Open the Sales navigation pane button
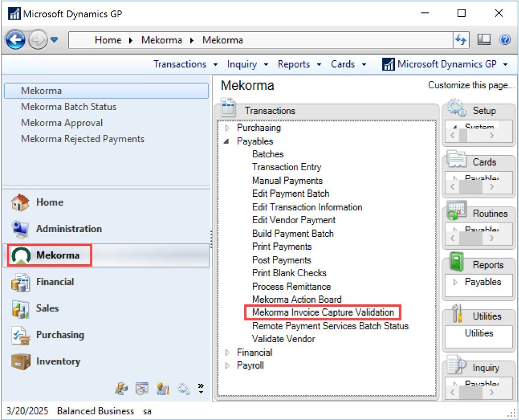This screenshot has height=420, width=519. pyautogui.click(x=106, y=308)
